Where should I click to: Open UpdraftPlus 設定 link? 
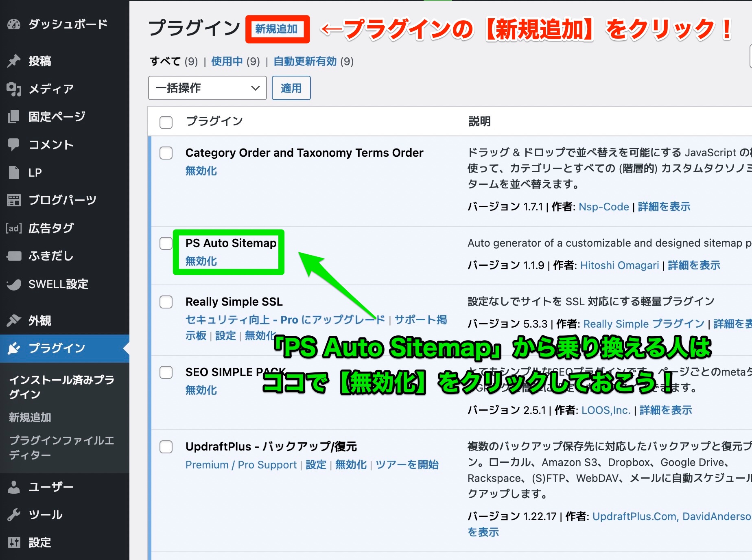316,465
